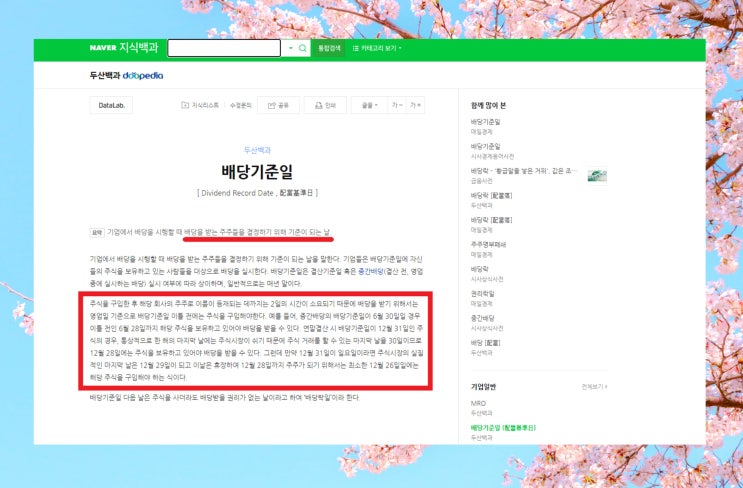743x488 pixels.
Task: Open the MRO entry under 기업일반
Action: [x=478, y=403]
